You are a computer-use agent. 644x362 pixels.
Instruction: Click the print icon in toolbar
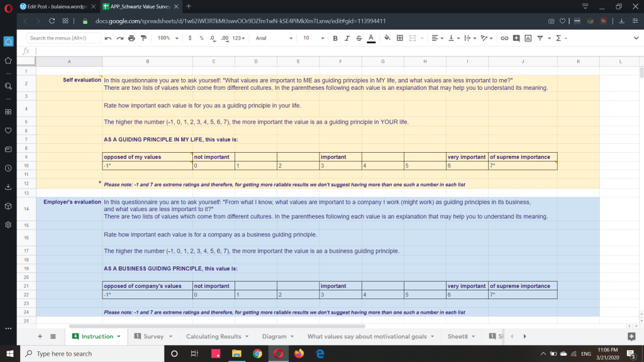(x=131, y=38)
